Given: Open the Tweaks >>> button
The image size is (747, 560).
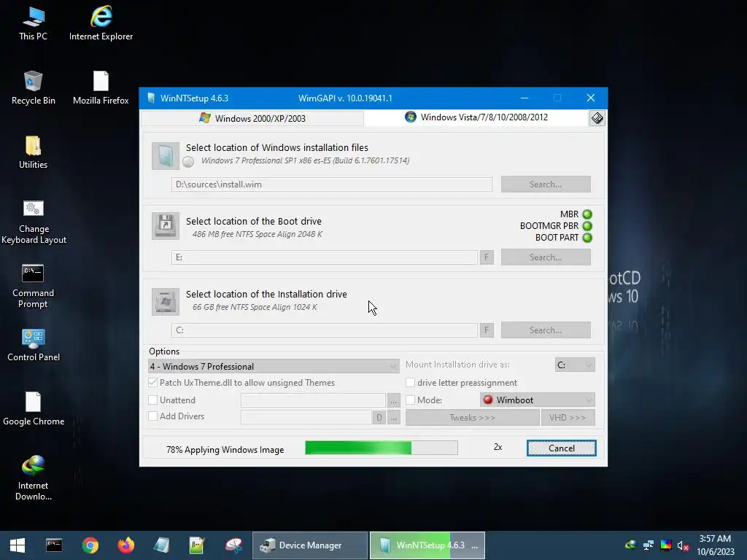Looking at the screenshot, I should 472,418.
